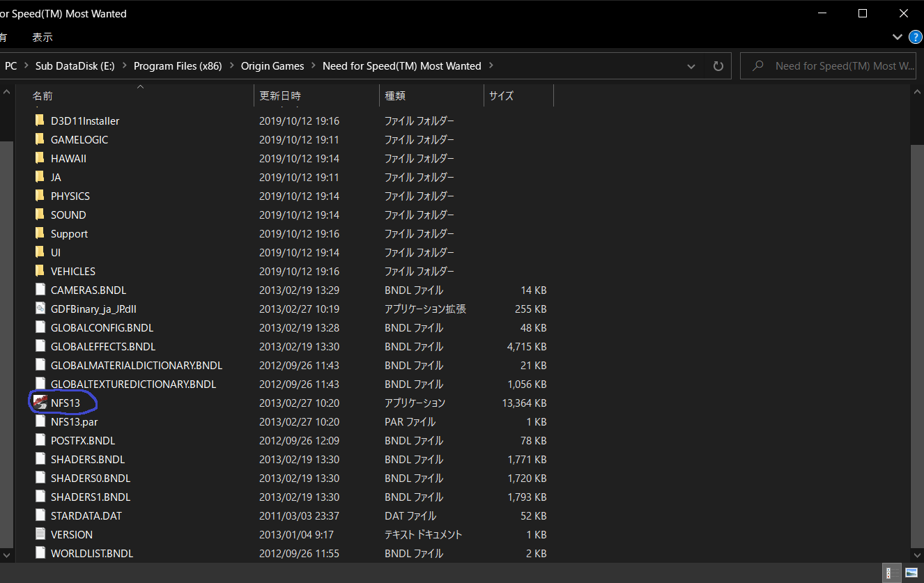Image resolution: width=924 pixels, height=583 pixels.
Task: Click the 2012/09/26 12:09 date cell
Action: (299, 440)
